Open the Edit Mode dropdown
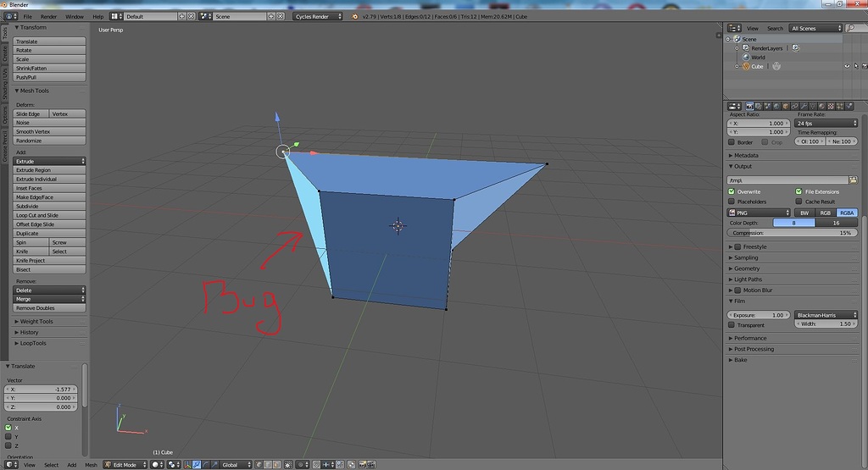This screenshot has height=470, width=868. tap(125, 465)
